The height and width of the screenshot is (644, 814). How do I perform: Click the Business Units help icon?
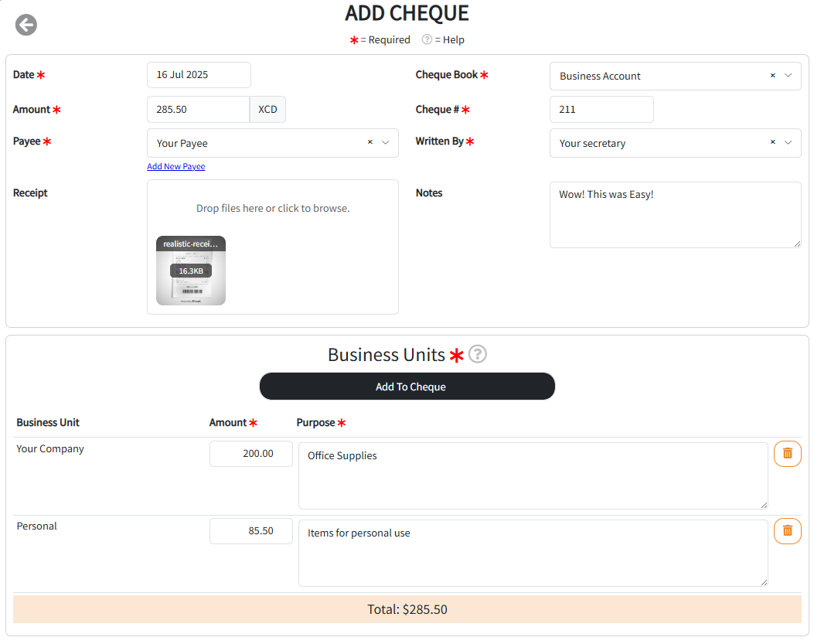coord(478,354)
